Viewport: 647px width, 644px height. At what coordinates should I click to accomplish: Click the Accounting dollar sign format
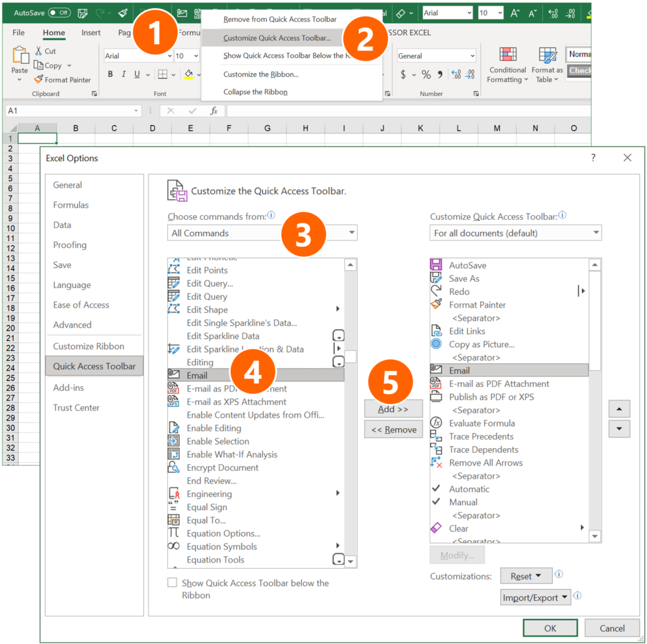(403, 75)
